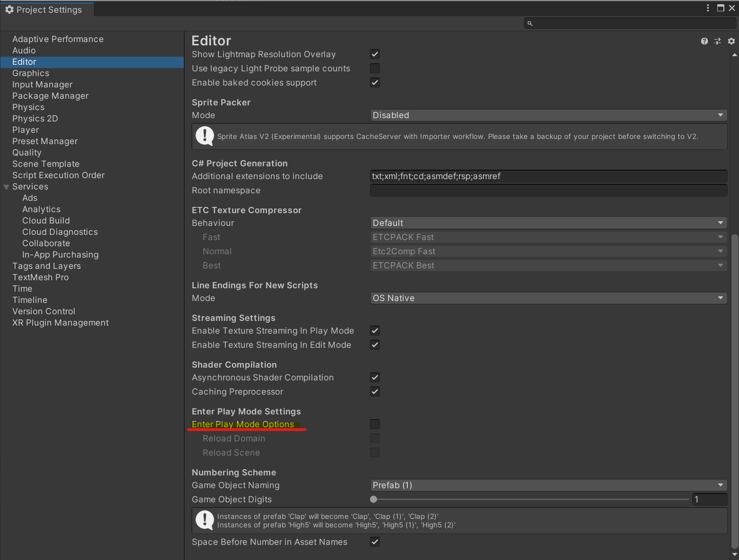This screenshot has height=560, width=739.
Task: Toggle Show Lightmap Resolution Overlay checkbox
Action: tap(375, 54)
